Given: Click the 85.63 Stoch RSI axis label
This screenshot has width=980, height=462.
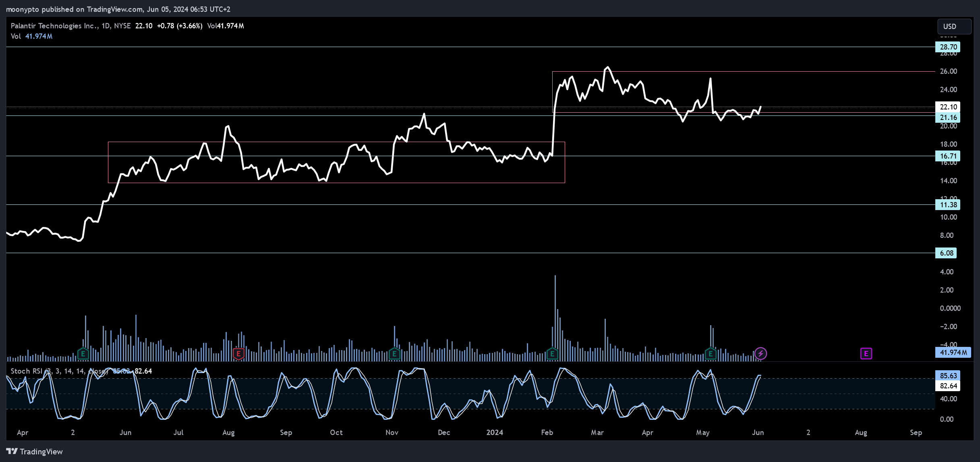Looking at the screenshot, I should pos(948,375).
